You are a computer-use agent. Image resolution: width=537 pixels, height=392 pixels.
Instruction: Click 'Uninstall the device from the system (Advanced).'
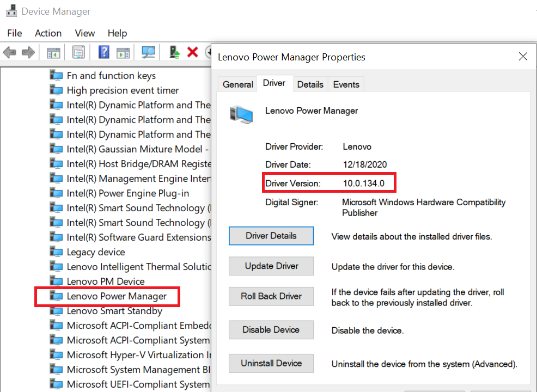424,364
